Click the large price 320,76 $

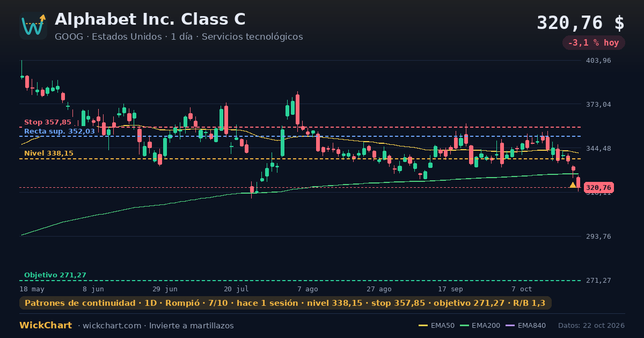click(x=581, y=23)
